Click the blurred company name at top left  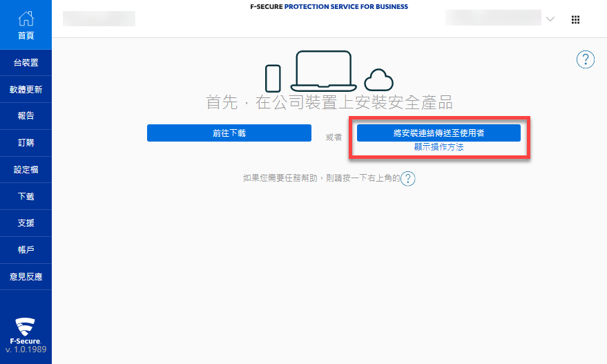point(99,19)
